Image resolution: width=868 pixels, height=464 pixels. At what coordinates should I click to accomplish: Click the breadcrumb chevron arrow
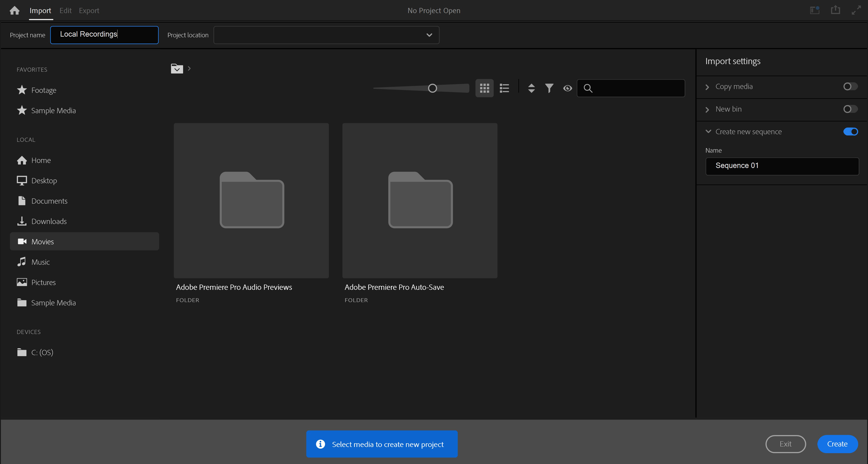click(189, 69)
